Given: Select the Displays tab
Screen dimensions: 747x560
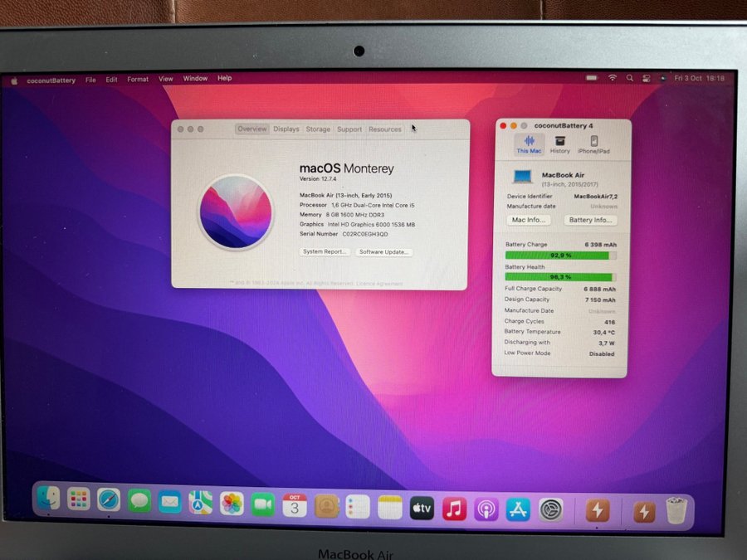Looking at the screenshot, I should tap(286, 129).
